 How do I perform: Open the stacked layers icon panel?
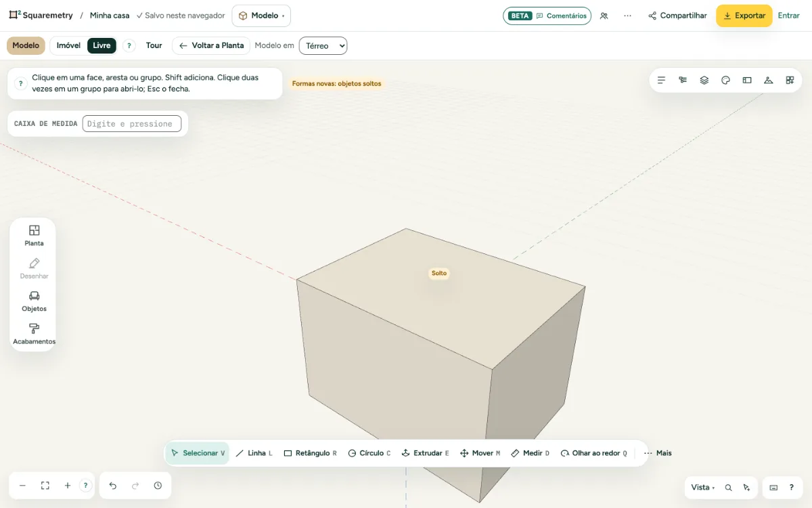704,80
